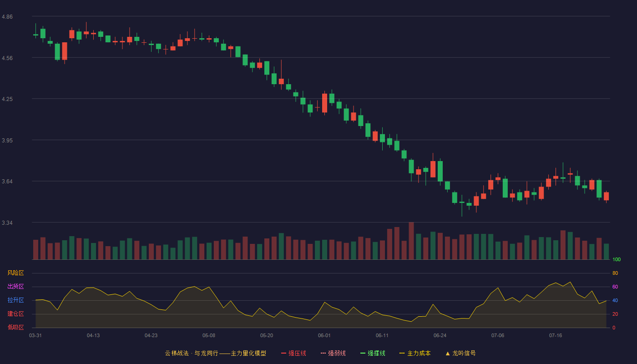The width and height of the screenshot is (637, 364).
Task: Select the orange 80 indicator scale value
Action: (x=615, y=273)
